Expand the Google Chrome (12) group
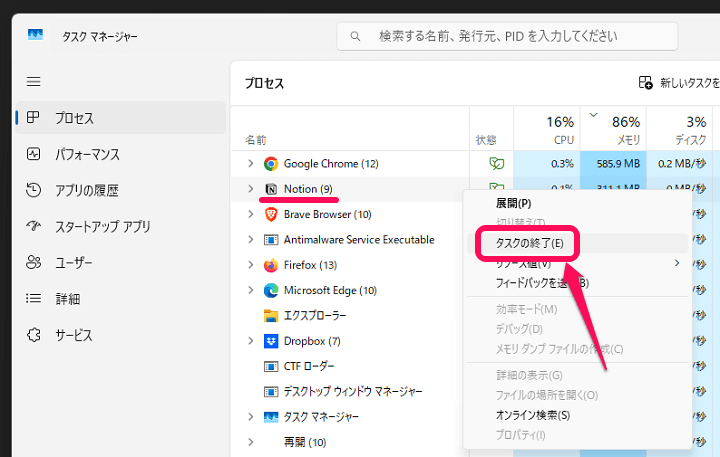The image size is (720, 457). pyautogui.click(x=250, y=164)
